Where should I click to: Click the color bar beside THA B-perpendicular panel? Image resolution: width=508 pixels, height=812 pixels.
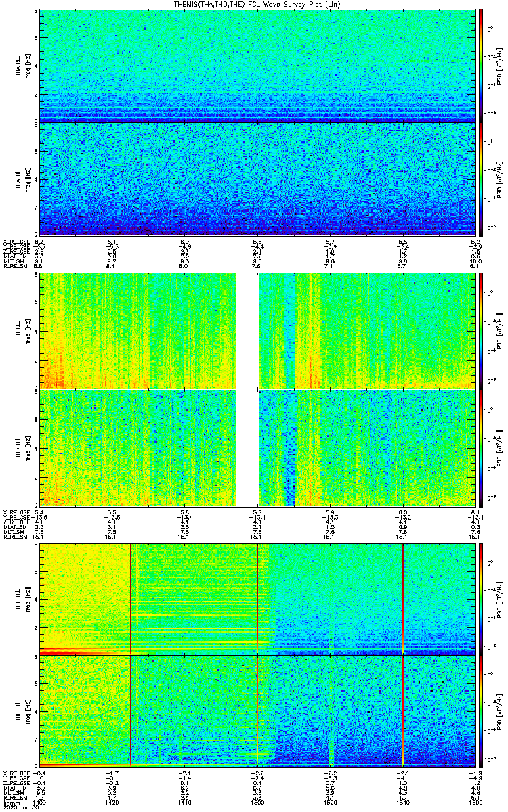(482, 66)
